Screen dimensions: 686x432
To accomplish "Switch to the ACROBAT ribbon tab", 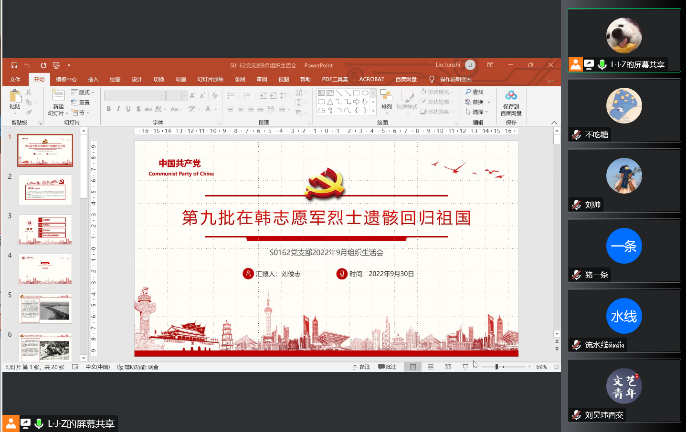I will point(372,78).
